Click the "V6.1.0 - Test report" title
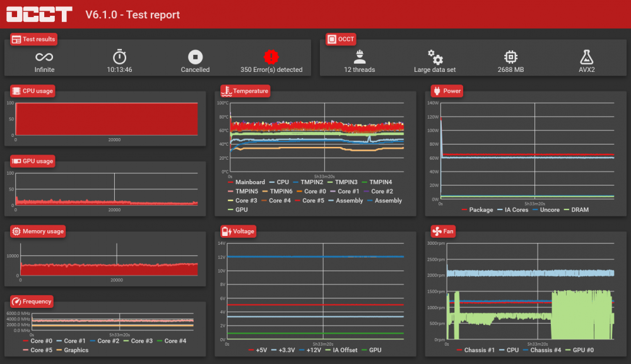 [x=133, y=15]
